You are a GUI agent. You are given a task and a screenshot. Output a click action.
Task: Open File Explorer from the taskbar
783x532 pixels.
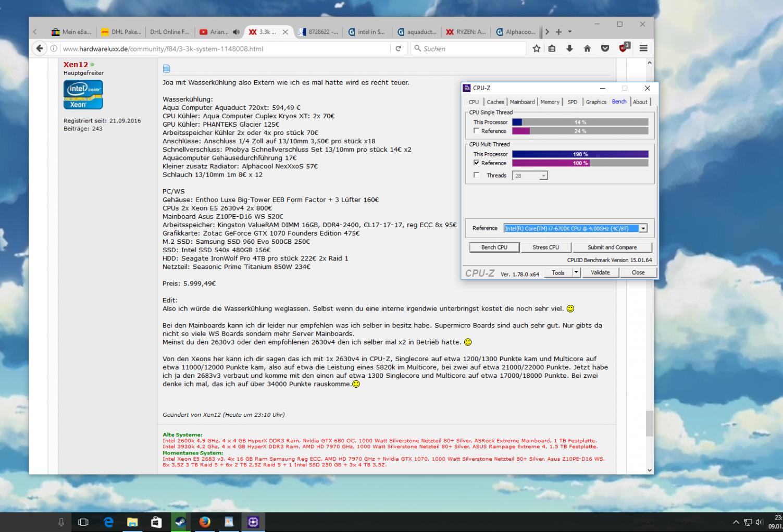pos(132,522)
